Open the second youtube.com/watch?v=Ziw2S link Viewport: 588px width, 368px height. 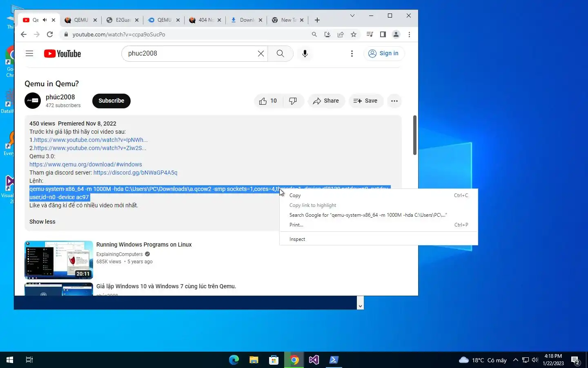click(90, 148)
